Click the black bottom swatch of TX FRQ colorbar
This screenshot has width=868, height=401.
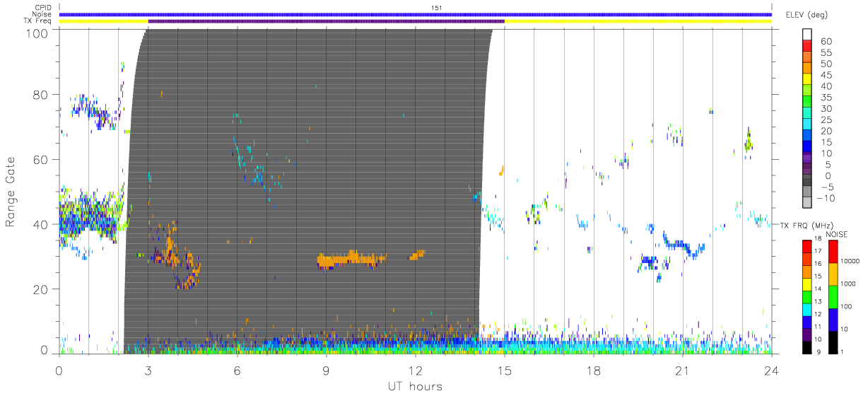pyautogui.click(x=807, y=346)
